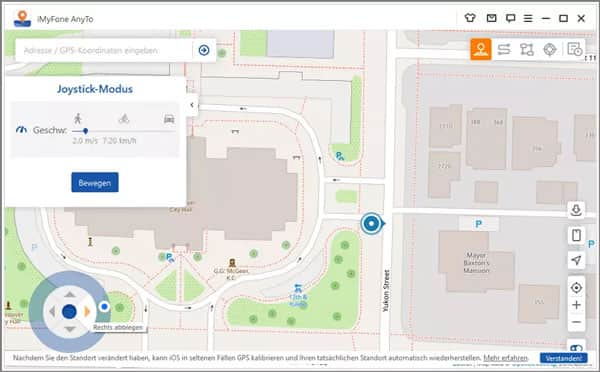
Task: Open the Mehr erfahren link
Action: pos(505,358)
